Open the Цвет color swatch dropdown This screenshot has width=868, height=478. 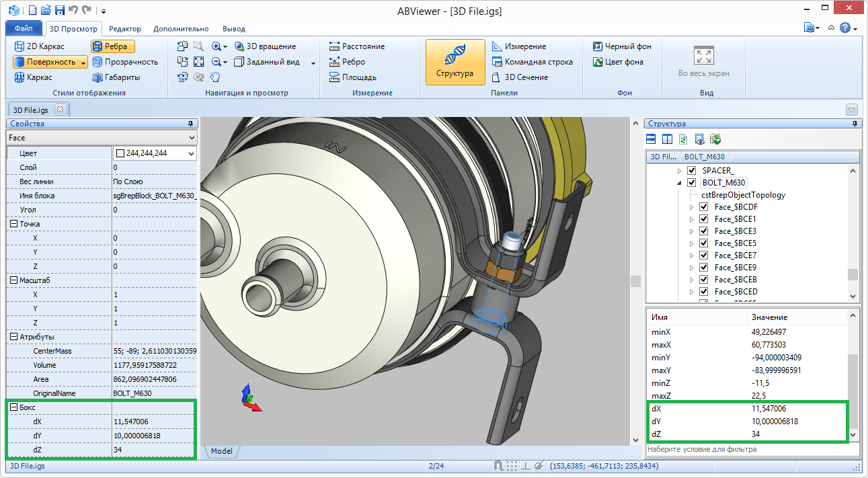pos(191,153)
